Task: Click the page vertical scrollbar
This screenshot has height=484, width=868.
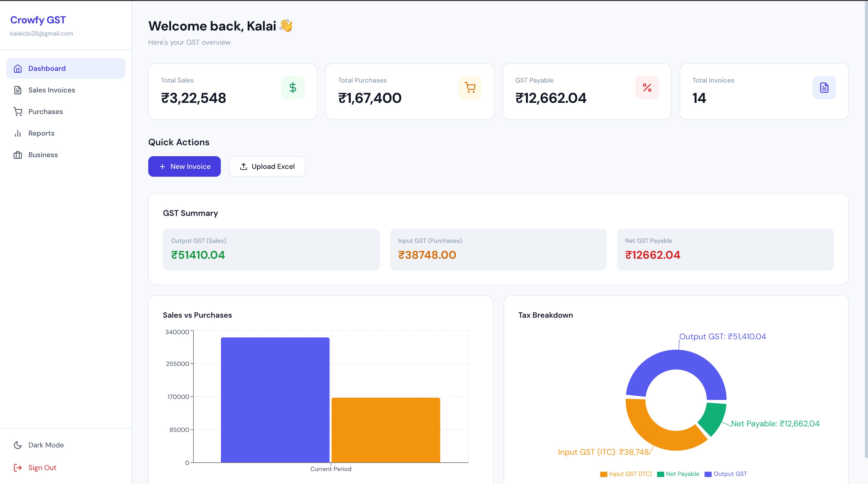Action: pyautogui.click(x=866, y=229)
